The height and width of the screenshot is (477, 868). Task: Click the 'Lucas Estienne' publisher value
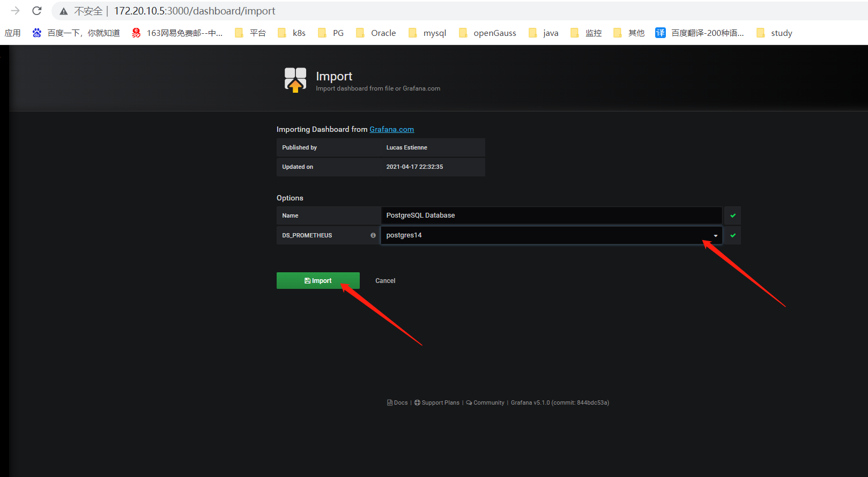406,147
